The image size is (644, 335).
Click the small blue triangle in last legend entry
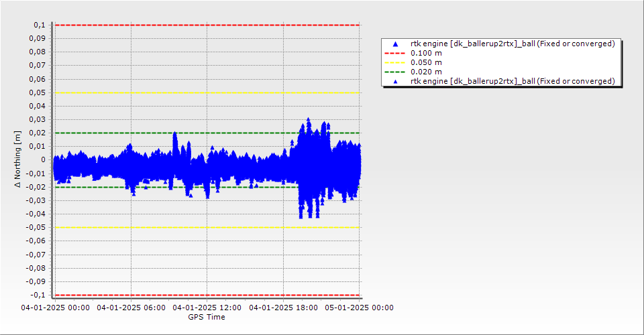[x=395, y=82]
